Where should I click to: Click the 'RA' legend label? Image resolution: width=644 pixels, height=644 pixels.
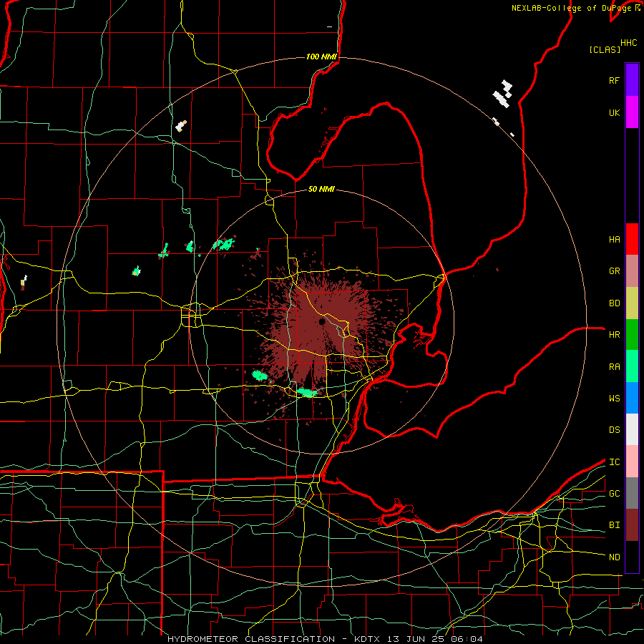[614, 367]
